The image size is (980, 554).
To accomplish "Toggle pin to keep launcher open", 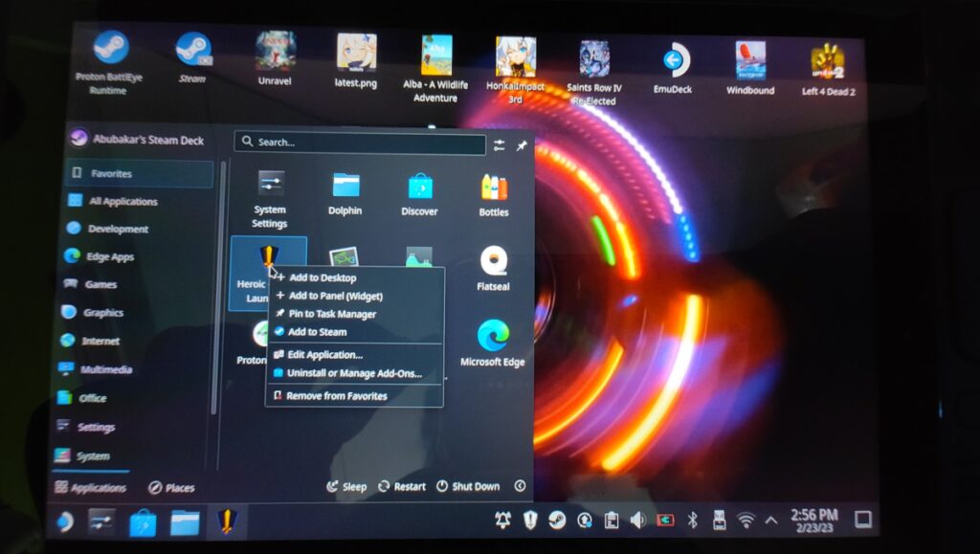I will 522,145.
